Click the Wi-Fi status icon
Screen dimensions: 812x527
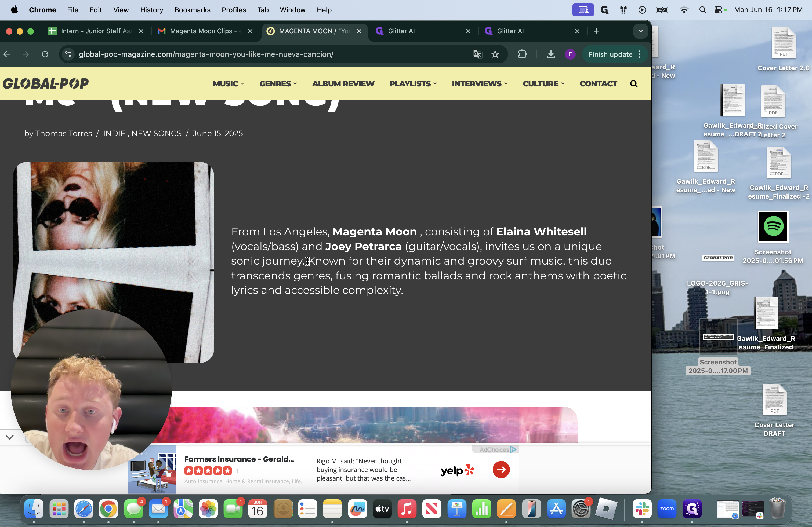(684, 10)
